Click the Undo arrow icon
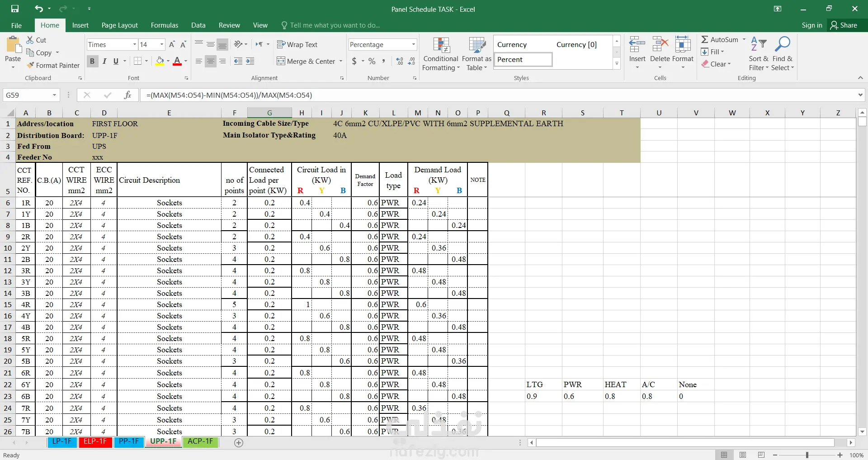868x460 pixels. [39, 9]
